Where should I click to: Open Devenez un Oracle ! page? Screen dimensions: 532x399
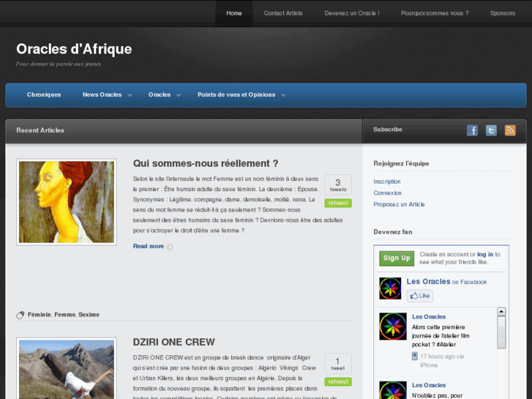click(352, 13)
